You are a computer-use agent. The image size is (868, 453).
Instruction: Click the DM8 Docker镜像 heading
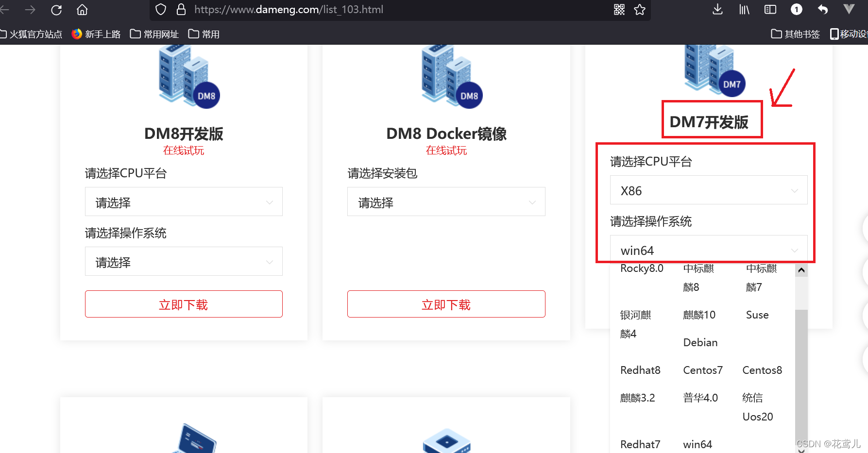pos(446,134)
